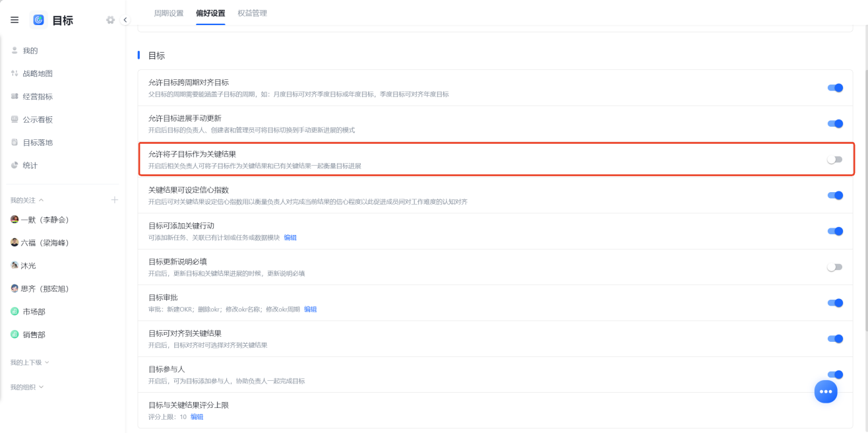Add a follow with the plus icon

click(114, 200)
